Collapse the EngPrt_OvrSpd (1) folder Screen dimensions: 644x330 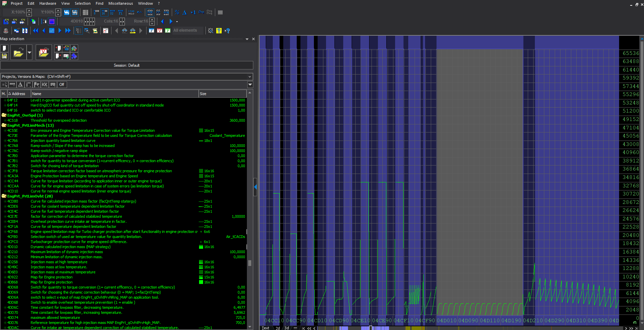click(x=4, y=115)
